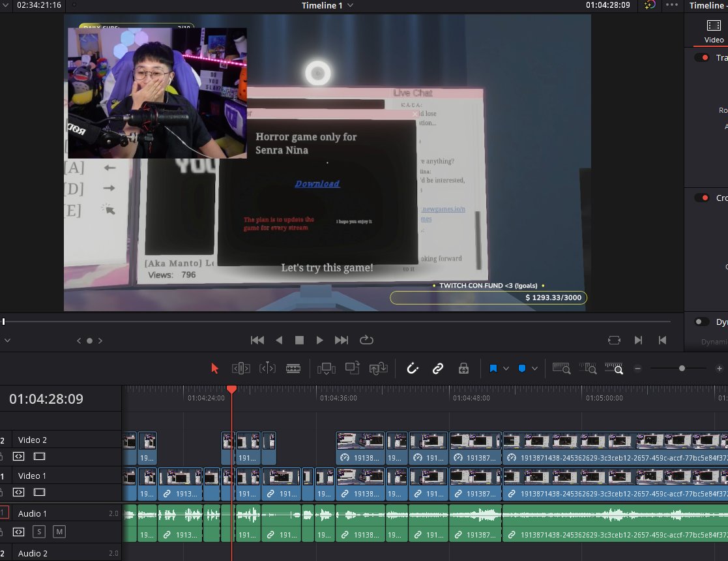Adjust the timeline zoom slider

(x=682, y=369)
